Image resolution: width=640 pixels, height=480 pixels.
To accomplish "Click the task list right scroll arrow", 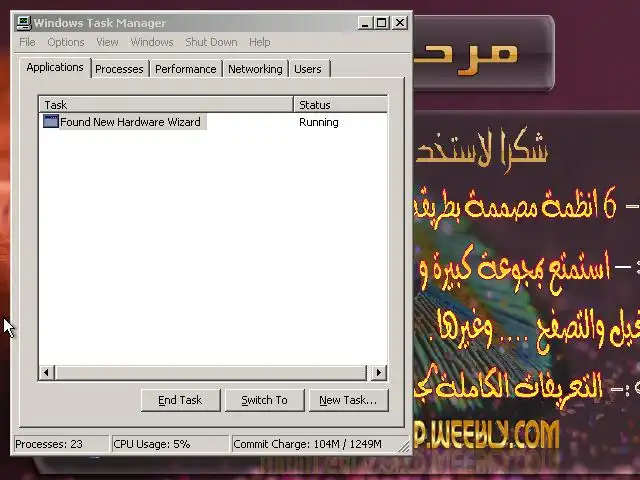I will (x=379, y=372).
